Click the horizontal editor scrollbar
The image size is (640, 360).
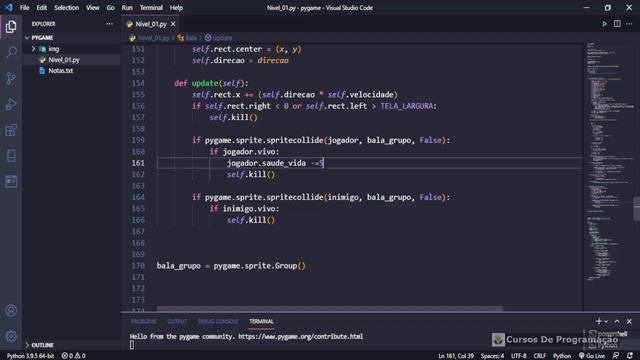pyautogui.click(x=330, y=309)
